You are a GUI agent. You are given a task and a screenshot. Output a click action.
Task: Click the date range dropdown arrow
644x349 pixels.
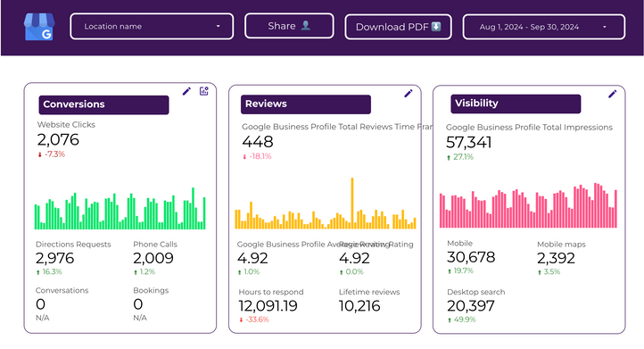point(605,27)
